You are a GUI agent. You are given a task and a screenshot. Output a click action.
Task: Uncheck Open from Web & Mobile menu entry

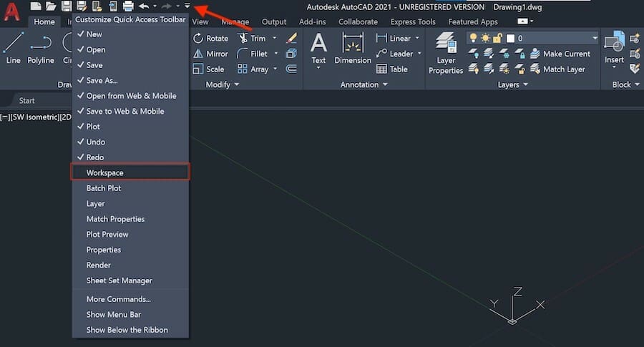click(x=130, y=96)
